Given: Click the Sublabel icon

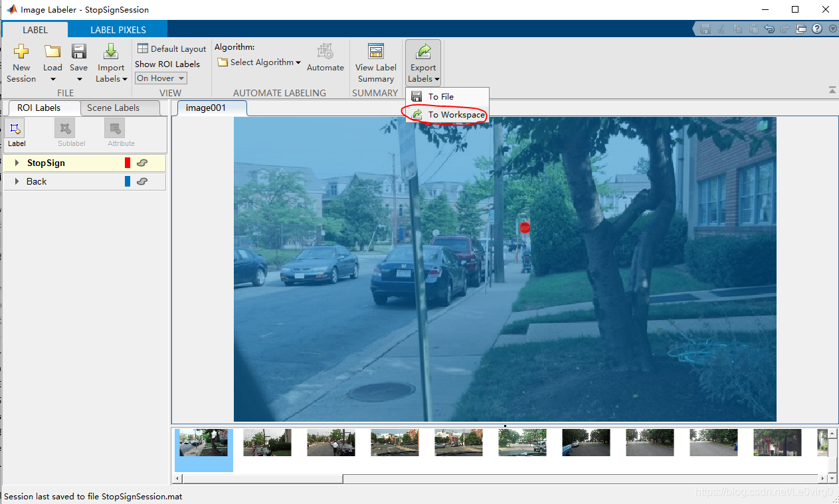Looking at the screenshot, I should (x=65, y=128).
